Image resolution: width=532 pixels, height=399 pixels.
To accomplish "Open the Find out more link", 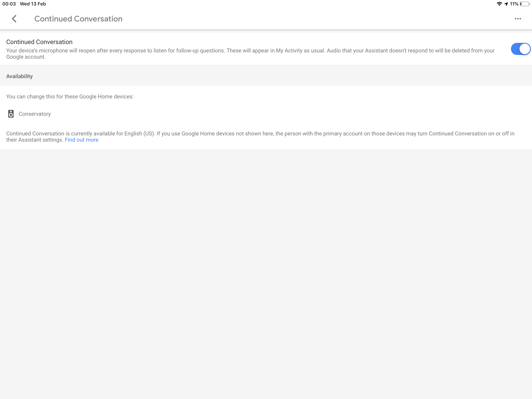I will point(82,140).
